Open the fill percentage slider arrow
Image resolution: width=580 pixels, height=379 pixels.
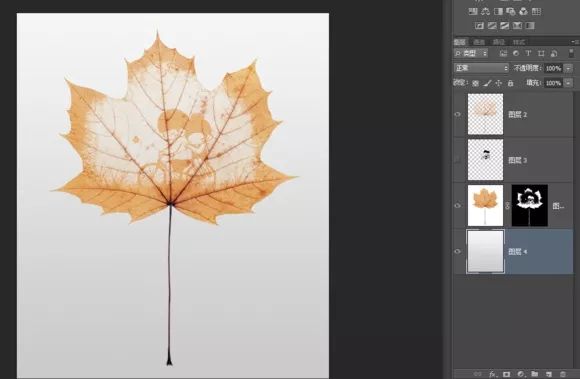point(569,83)
